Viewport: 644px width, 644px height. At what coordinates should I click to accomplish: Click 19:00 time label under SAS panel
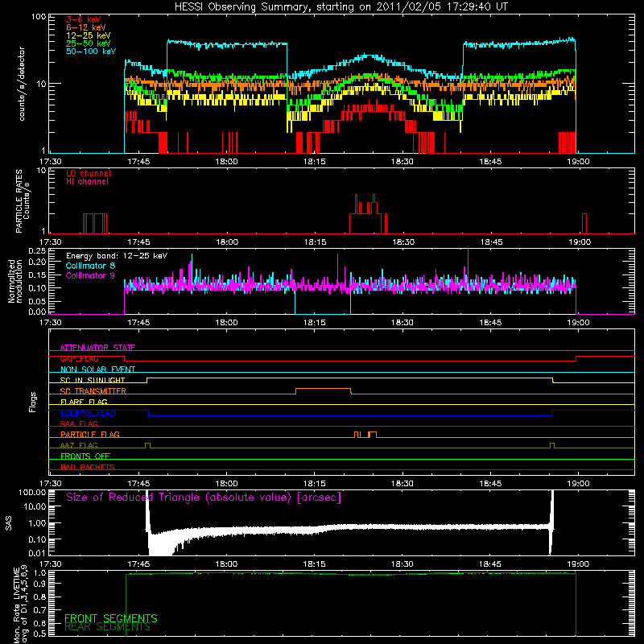click(x=578, y=564)
